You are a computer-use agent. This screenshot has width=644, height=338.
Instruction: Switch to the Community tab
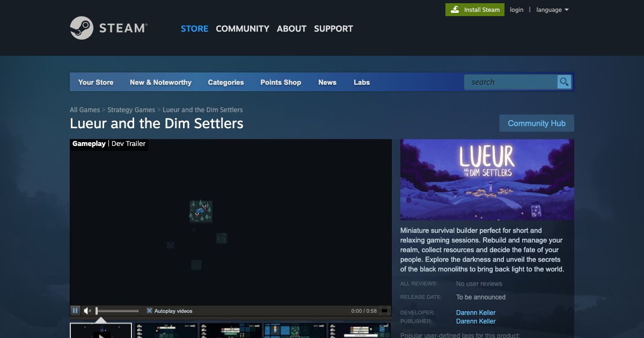(x=243, y=28)
